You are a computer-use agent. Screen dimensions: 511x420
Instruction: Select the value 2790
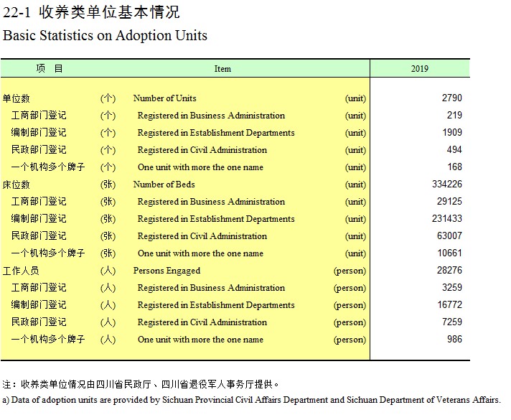[452, 98]
